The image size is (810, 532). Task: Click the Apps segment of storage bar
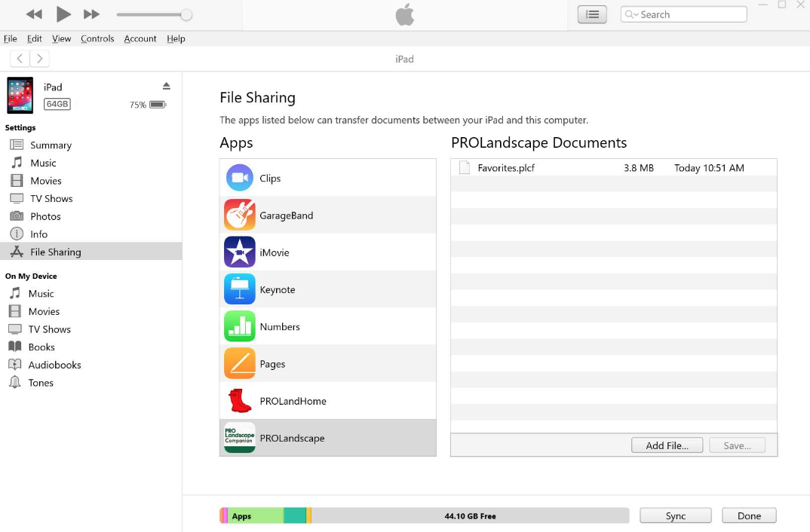point(255,515)
